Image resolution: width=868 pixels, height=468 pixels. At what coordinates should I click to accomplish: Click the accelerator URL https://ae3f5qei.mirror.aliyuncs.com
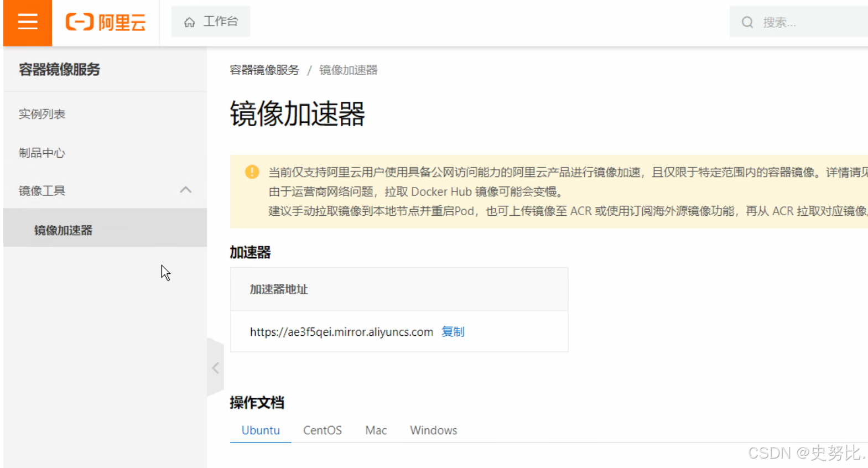(x=341, y=332)
